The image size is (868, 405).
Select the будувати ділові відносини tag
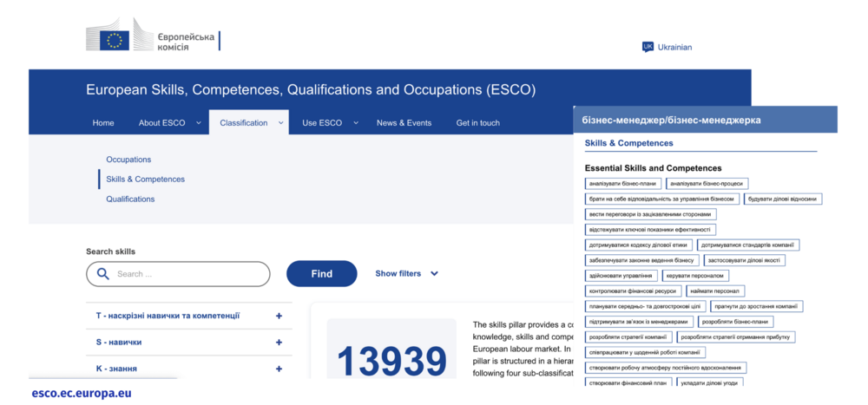pos(783,199)
